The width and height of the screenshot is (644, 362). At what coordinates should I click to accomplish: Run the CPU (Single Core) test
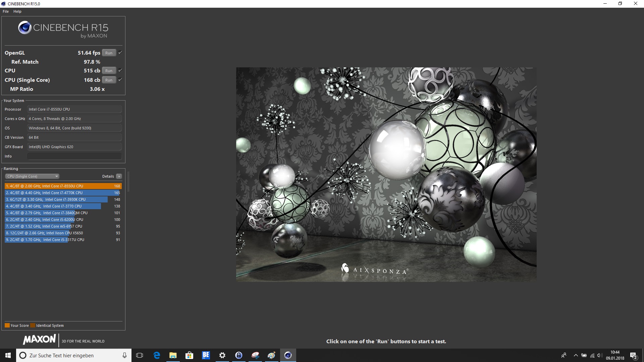point(109,80)
